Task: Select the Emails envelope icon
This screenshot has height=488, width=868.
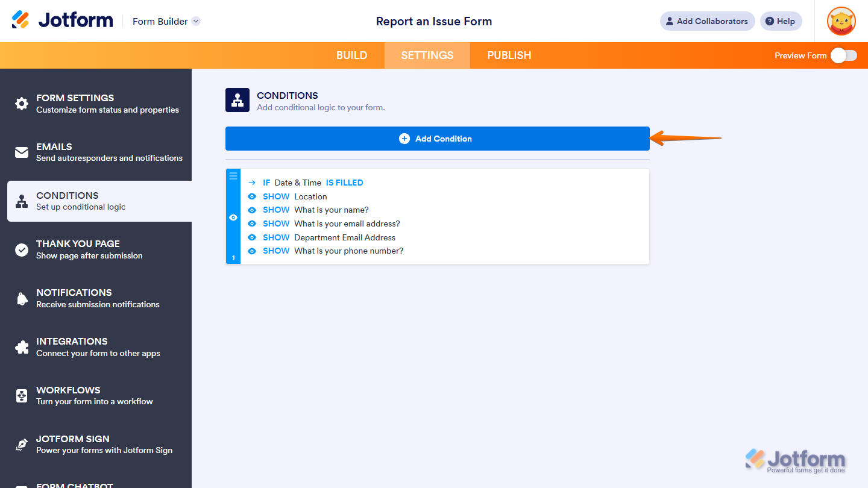Action: coord(21,152)
